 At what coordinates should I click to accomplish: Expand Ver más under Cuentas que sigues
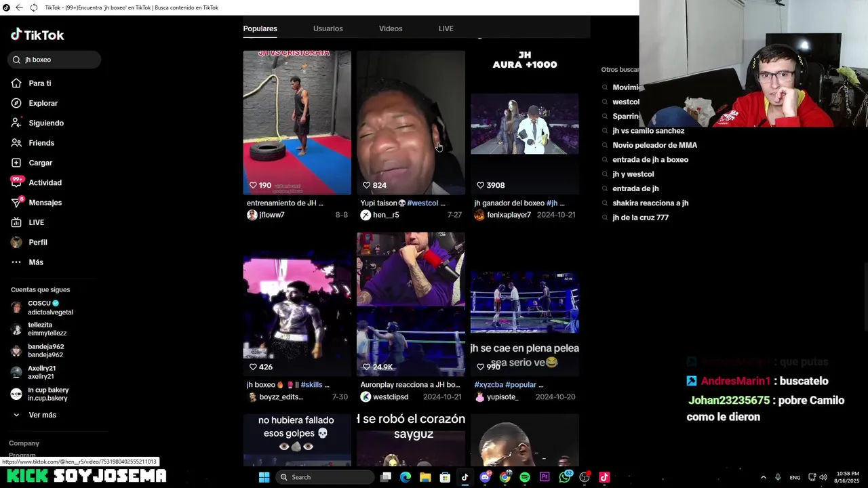click(x=42, y=415)
